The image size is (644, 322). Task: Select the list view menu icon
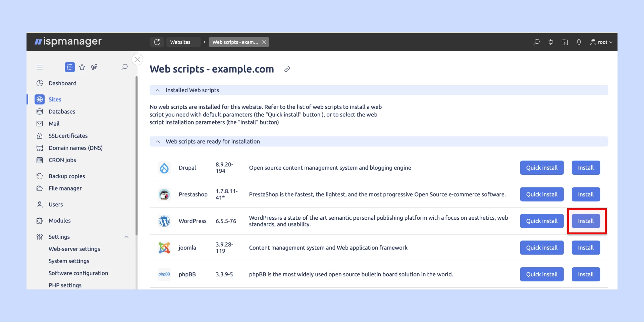tap(70, 67)
